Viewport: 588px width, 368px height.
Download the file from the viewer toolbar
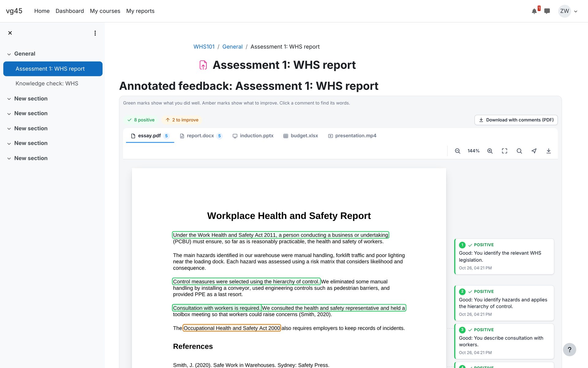549,151
